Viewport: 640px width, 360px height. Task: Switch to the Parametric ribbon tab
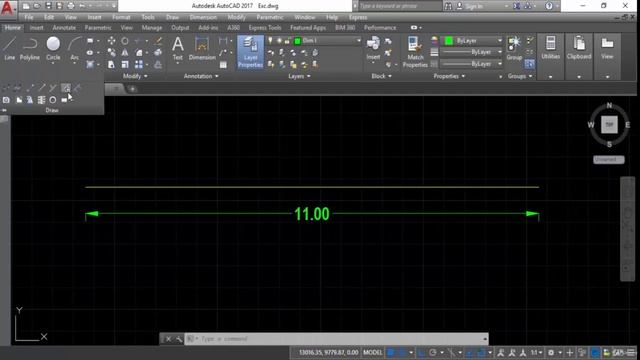coord(98,27)
